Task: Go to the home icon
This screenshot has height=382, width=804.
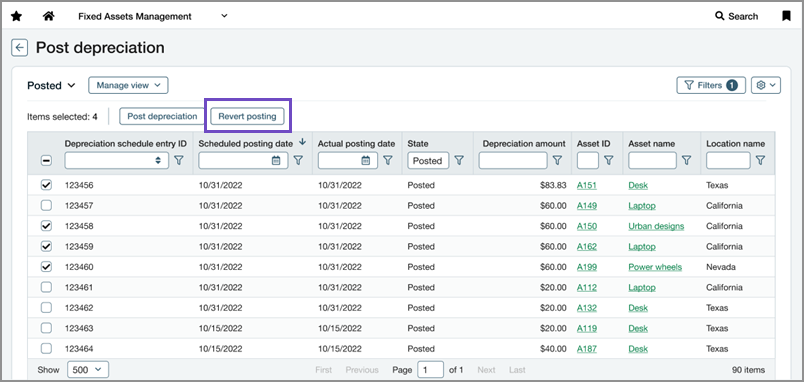Action: coord(48,16)
